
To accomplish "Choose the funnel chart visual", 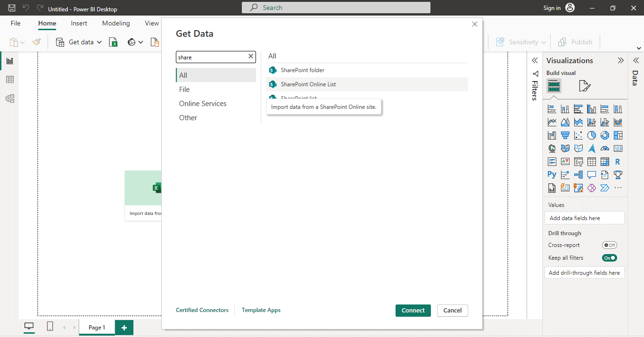I will click(565, 135).
